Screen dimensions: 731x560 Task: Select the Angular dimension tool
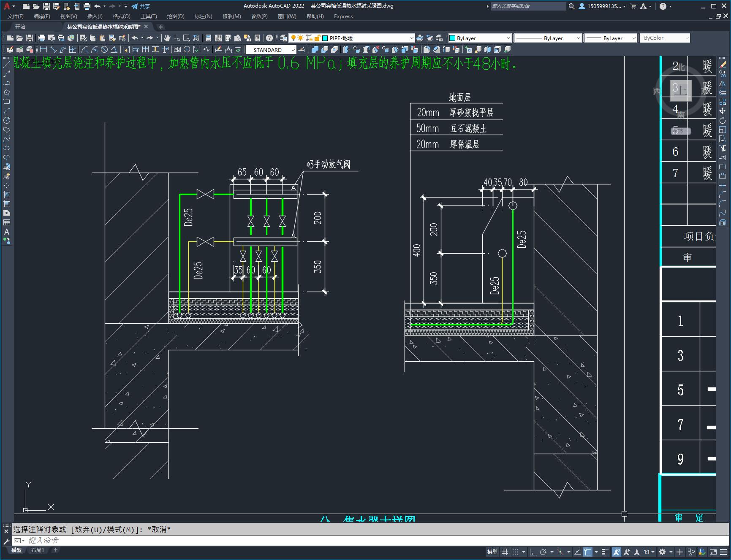pyautogui.click(x=114, y=50)
